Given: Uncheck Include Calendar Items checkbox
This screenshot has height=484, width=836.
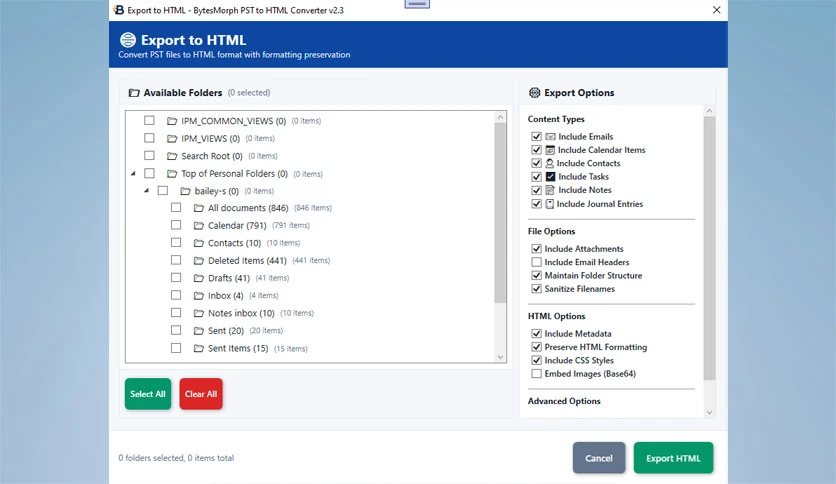Looking at the screenshot, I should click(x=536, y=150).
